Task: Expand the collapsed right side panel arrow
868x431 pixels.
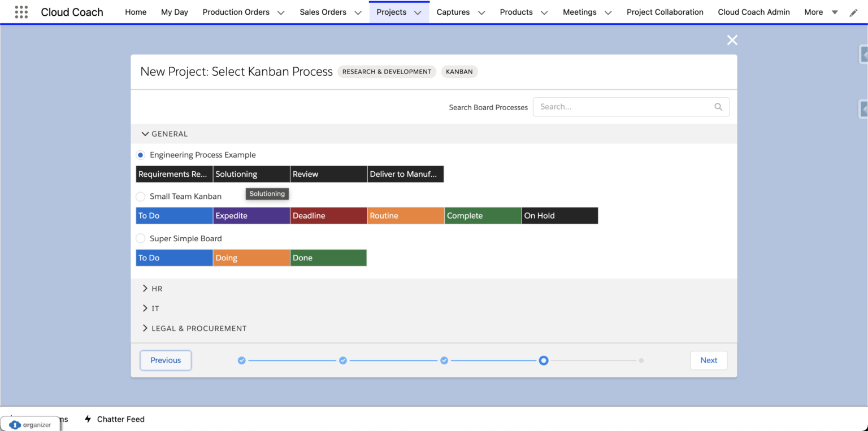Action: tap(863, 54)
